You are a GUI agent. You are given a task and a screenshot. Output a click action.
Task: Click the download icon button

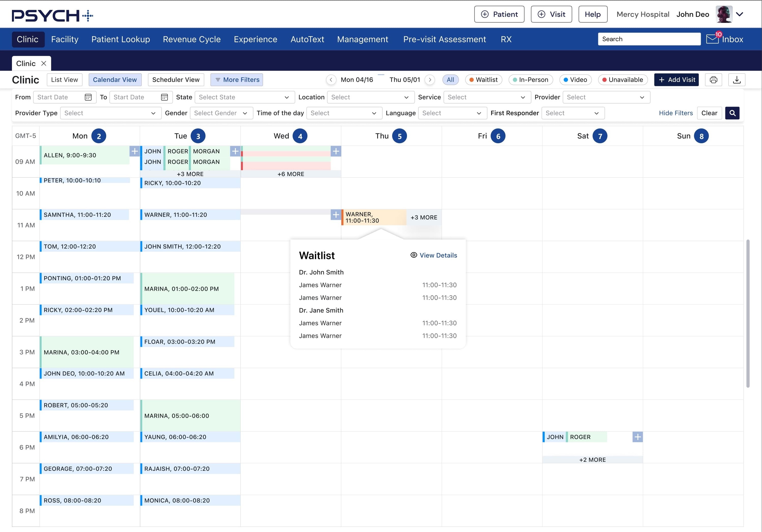tap(736, 79)
